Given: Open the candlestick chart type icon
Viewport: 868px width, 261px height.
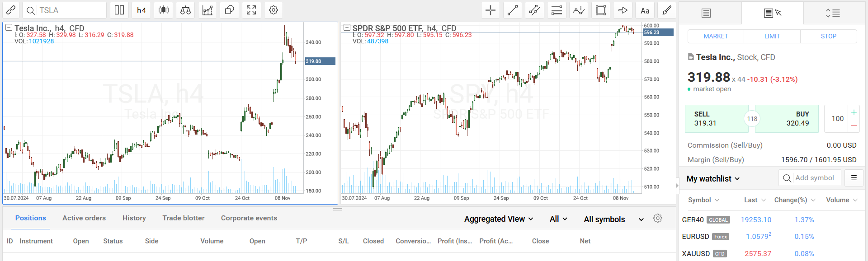Looking at the screenshot, I should (x=164, y=10).
